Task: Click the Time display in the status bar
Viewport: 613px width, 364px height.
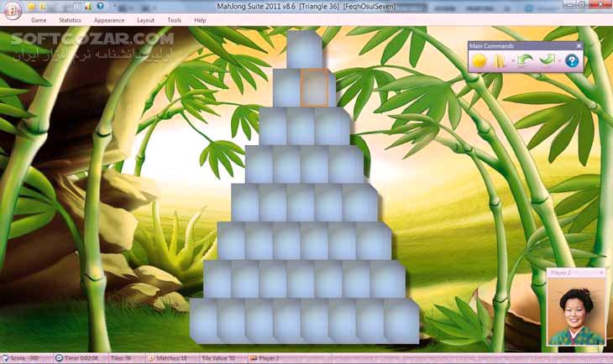Action: coord(81,358)
